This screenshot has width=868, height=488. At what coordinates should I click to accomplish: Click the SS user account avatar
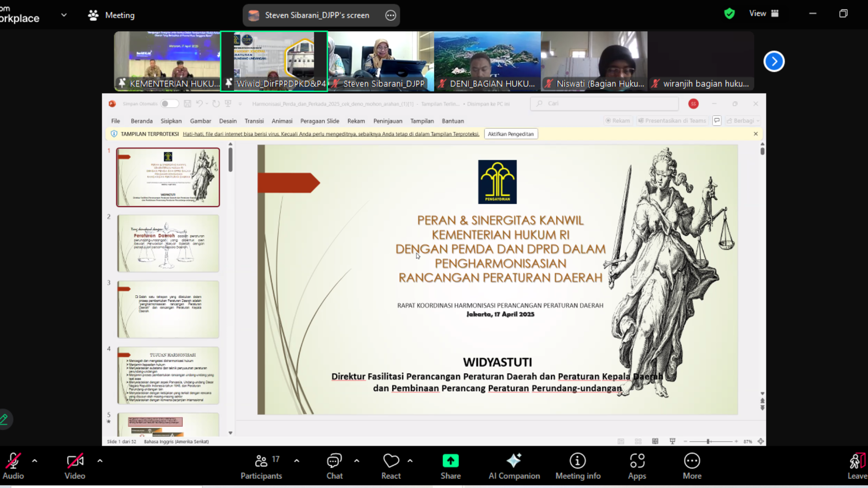pos(693,104)
